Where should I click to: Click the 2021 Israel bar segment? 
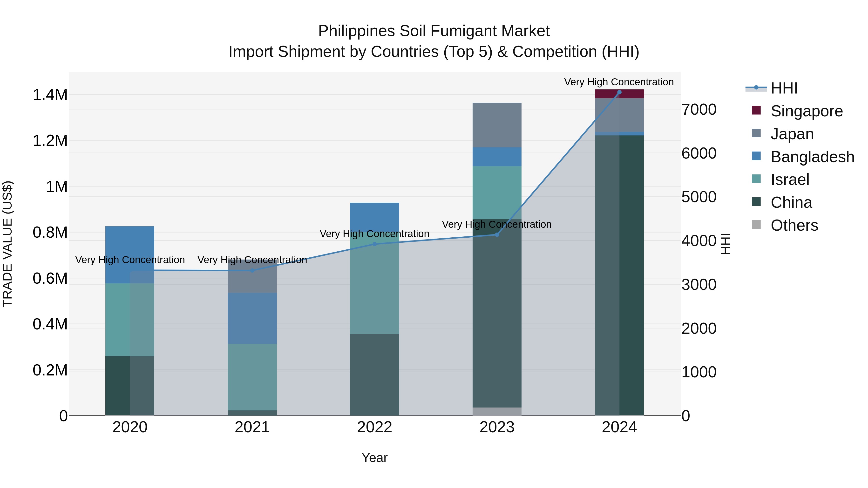(x=252, y=377)
